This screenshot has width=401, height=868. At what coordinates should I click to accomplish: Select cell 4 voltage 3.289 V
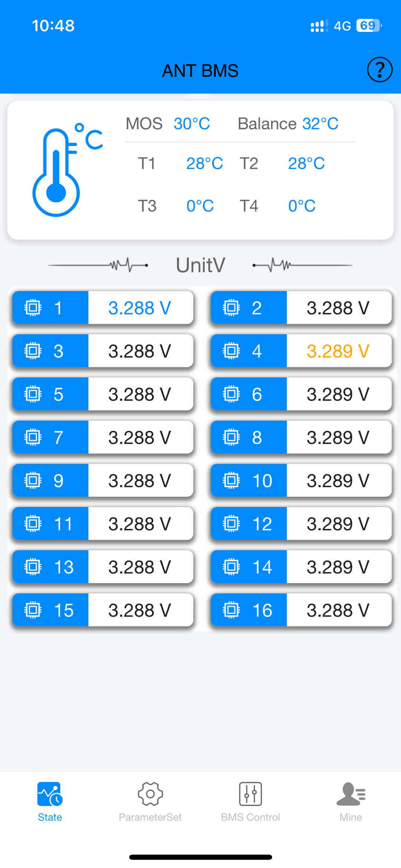click(338, 351)
